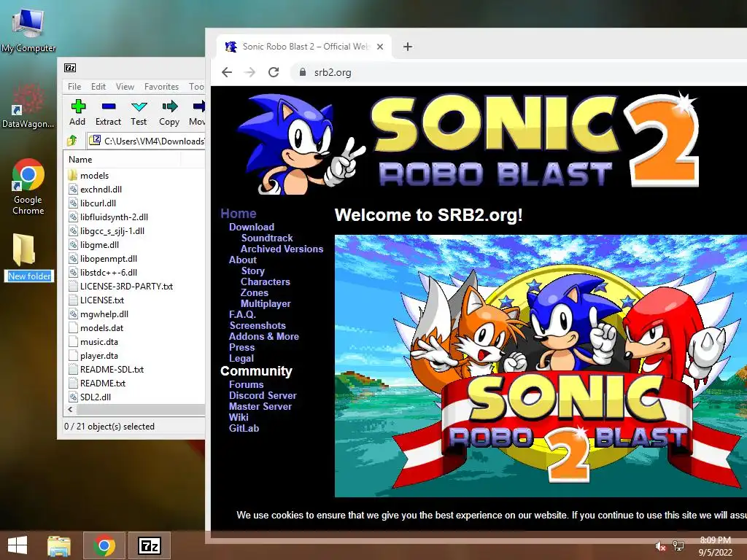747x560 pixels.
Task: Sort by the Name column header
Action: pos(122,160)
